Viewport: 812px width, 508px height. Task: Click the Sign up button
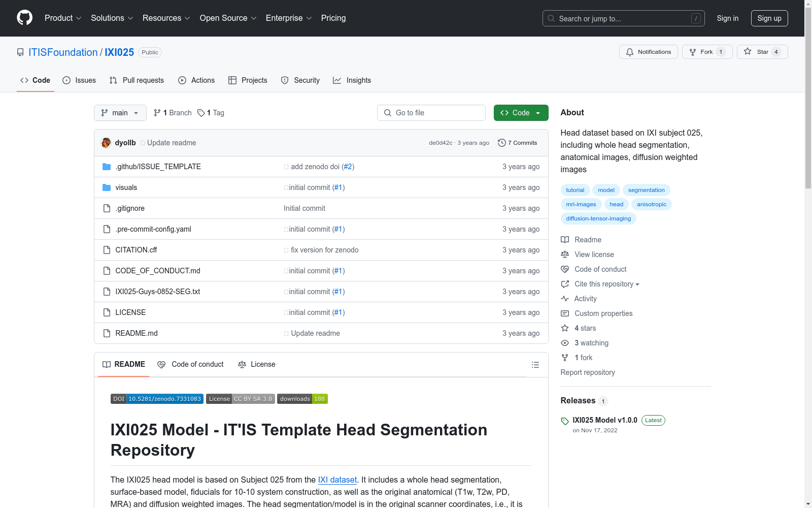pyautogui.click(x=769, y=18)
